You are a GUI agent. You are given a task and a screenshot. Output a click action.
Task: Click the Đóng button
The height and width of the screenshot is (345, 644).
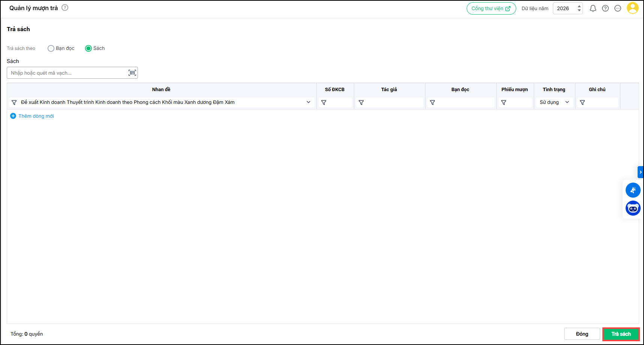pyautogui.click(x=582, y=334)
